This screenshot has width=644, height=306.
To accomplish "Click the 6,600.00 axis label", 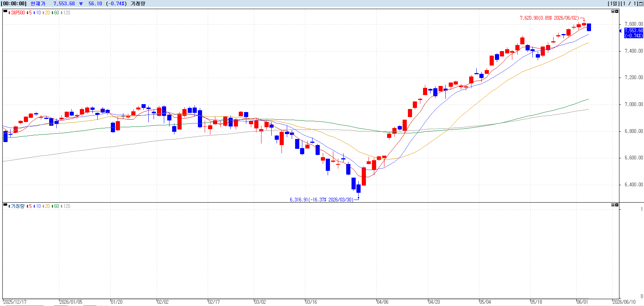I will [x=634, y=158].
